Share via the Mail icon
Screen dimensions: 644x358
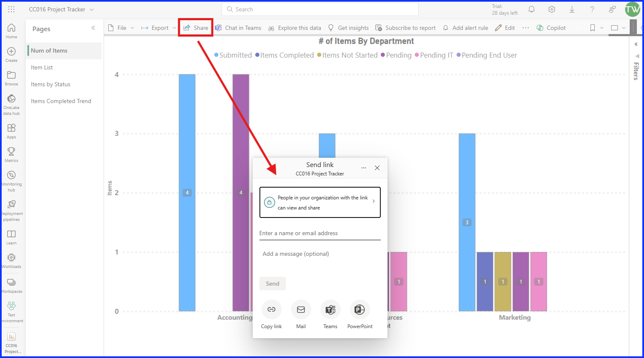[x=301, y=310]
